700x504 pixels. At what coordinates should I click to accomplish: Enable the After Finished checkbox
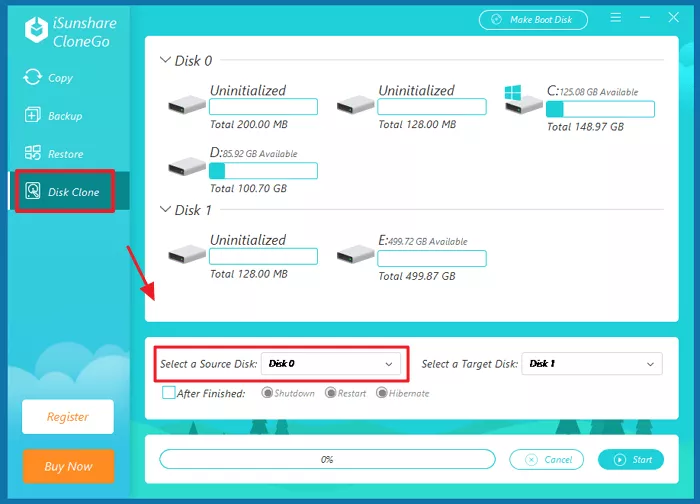click(169, 392)
